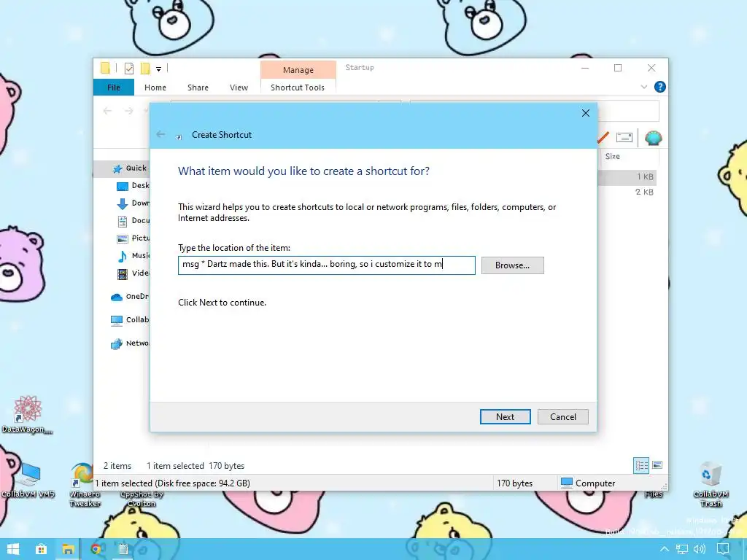Maximize the Startup Explorer window
This screenshot has width=747, height=560.
point(618,68)
